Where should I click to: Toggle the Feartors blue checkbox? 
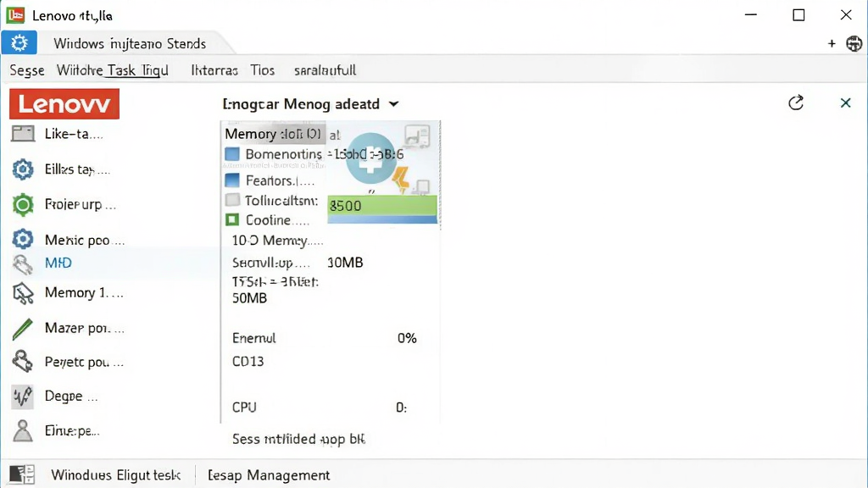coord(232,180)
